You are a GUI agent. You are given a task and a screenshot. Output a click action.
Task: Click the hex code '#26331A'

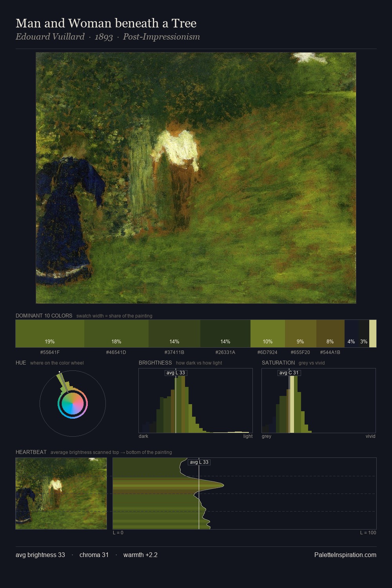(225, 352)
